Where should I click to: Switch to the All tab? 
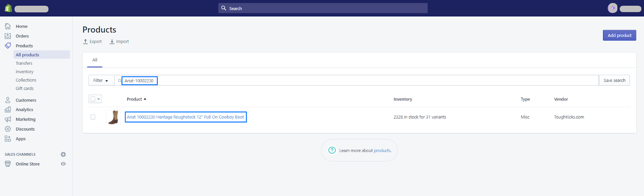pyautogui.click(x=95, y=60)
